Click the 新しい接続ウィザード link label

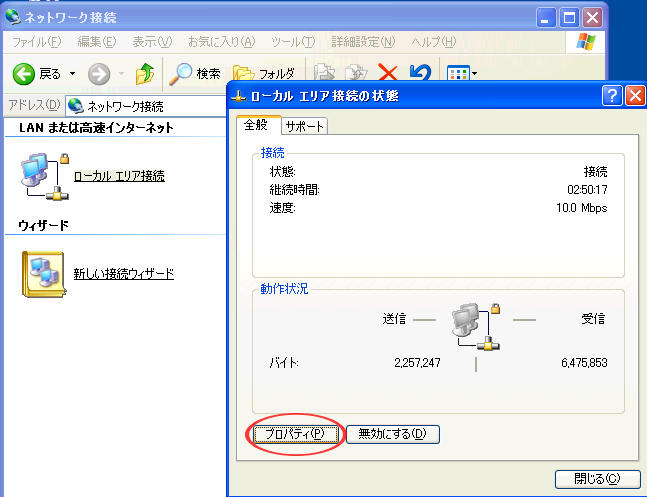coord(124,274)
